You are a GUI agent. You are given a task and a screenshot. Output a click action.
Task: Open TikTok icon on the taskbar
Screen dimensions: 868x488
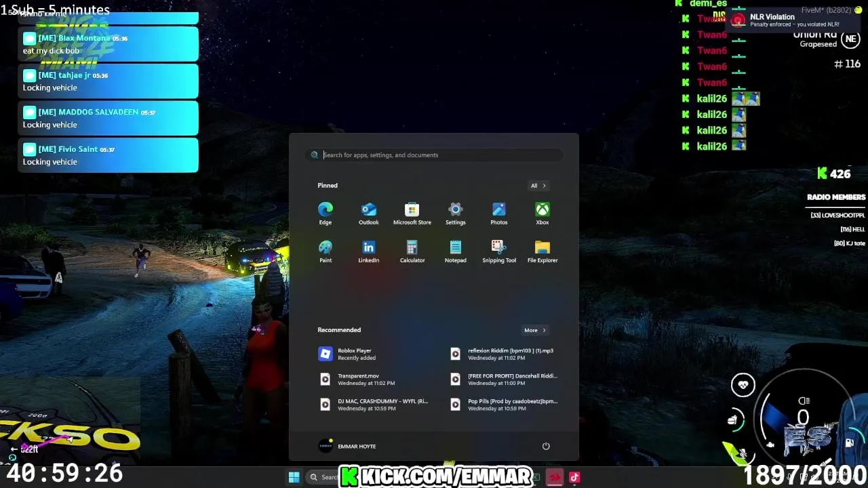[x=574, y=477]
